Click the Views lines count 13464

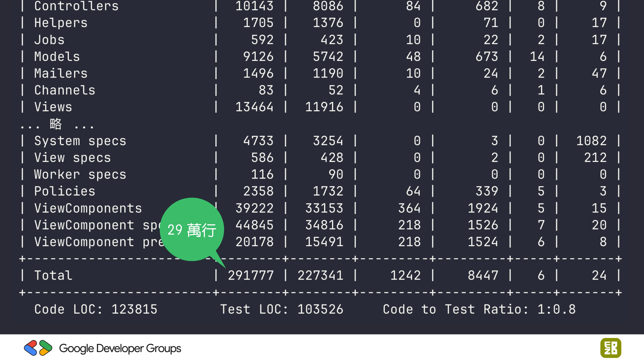click(254, 107)
